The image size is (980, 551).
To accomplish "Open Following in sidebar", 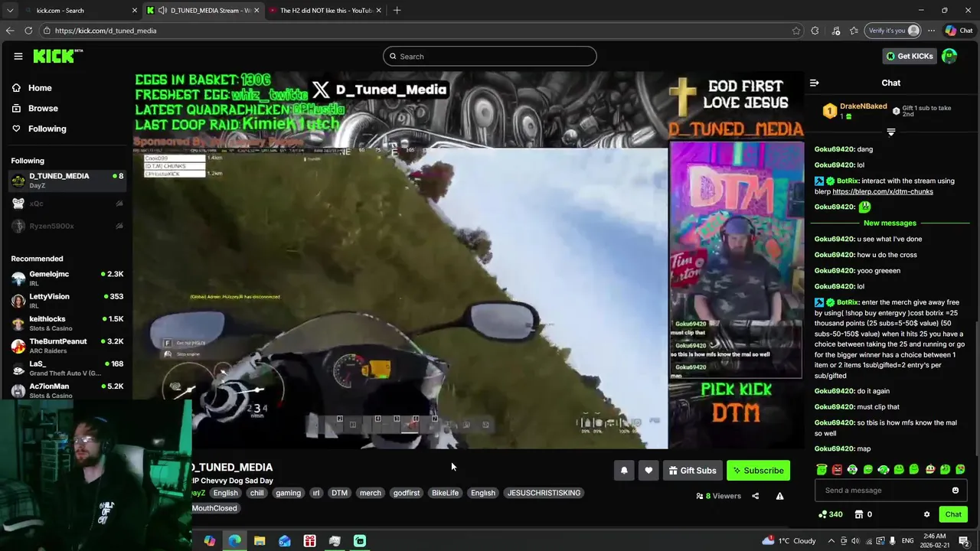I will click(x=39, y=129).
